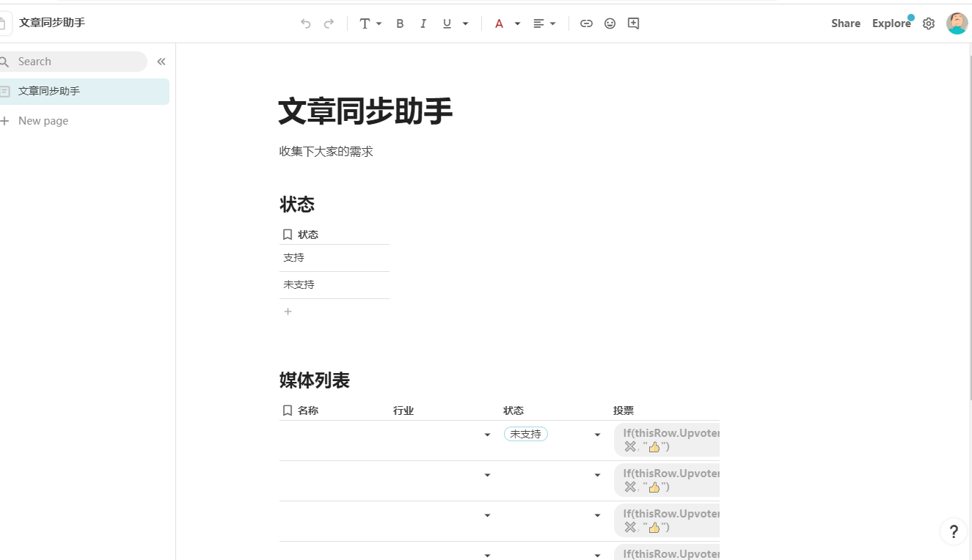Select 文章同步助手 page in sidebar
The image size is (972, 560).
tap(49, 92)
